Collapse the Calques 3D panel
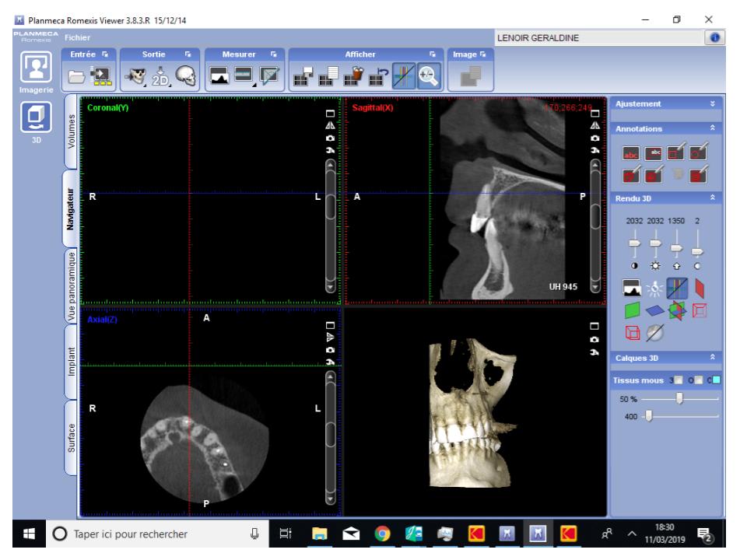The image size is (747, 560). pos(711,356)
